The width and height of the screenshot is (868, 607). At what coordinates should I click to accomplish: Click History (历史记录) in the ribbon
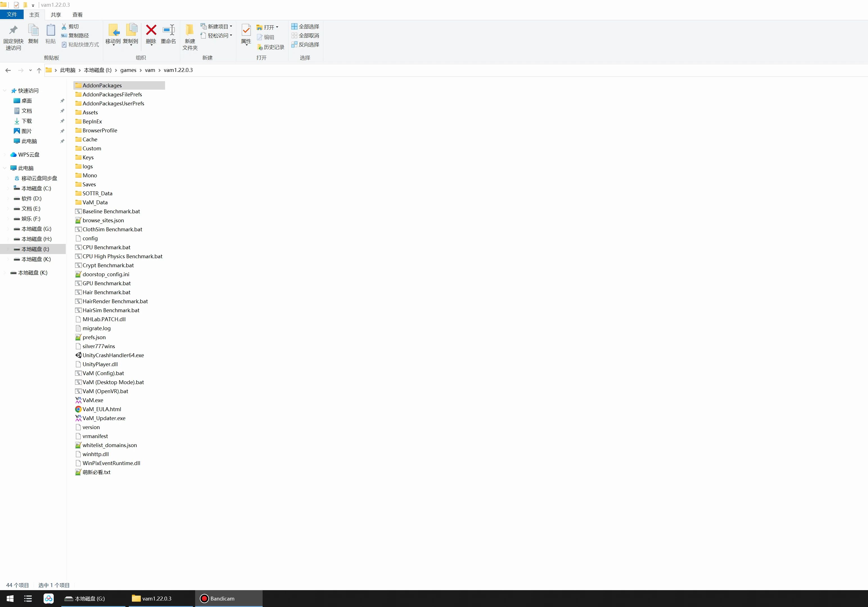270,47
